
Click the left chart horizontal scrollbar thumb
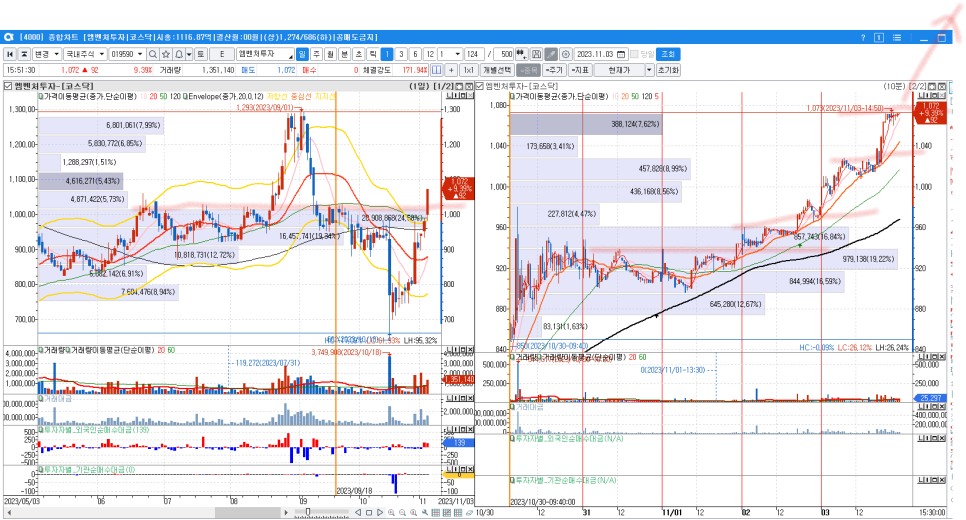248,513
